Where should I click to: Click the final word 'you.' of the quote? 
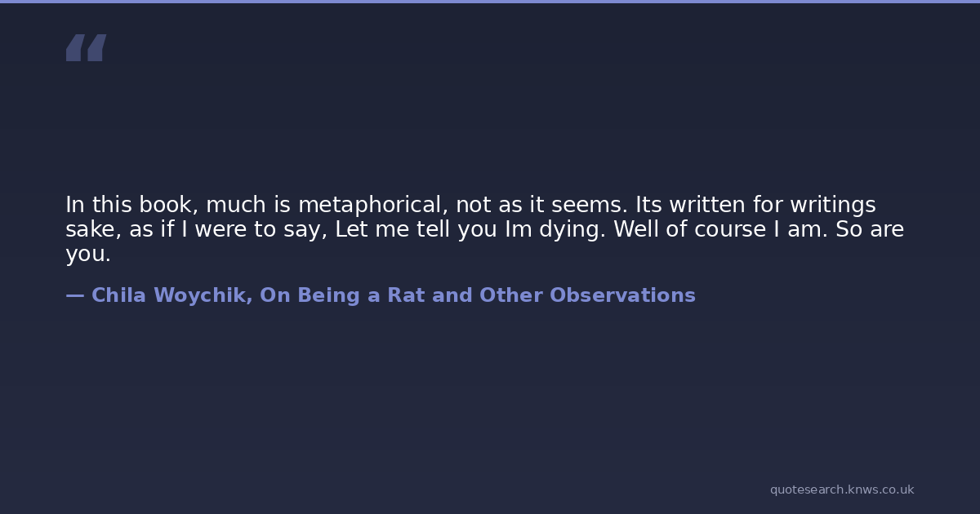pos(87,254)
